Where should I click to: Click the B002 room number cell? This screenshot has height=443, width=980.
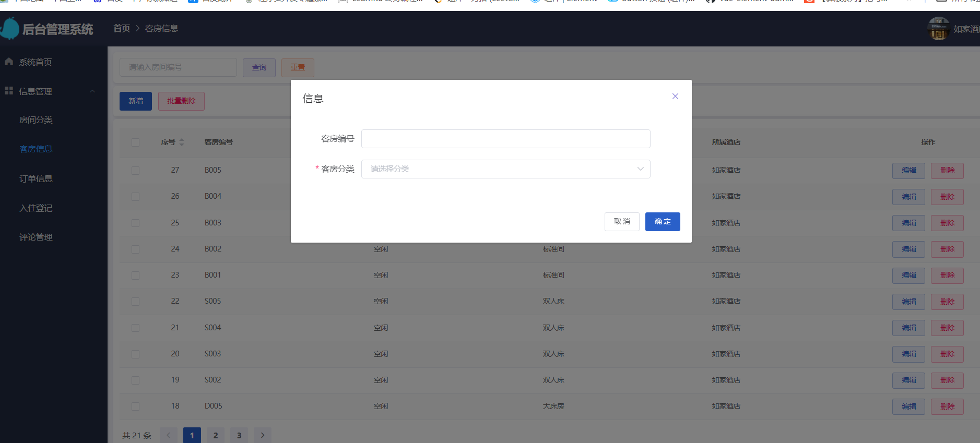coord(213,249)
